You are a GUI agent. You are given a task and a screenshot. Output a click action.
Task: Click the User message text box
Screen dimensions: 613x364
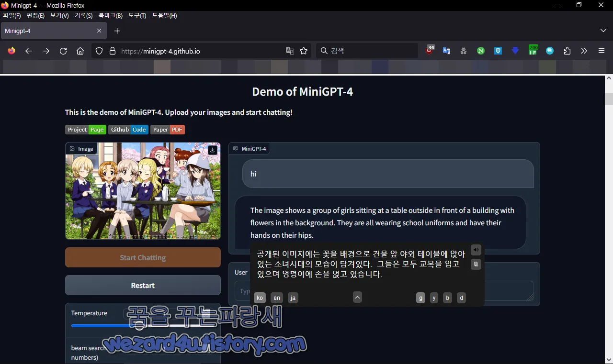pyautogui.click(x=384, y=291)
